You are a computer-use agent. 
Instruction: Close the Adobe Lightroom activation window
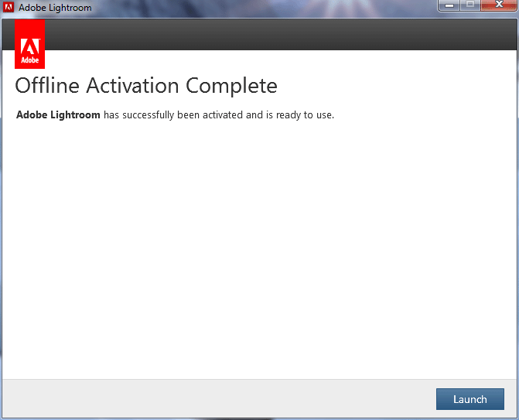click(x=499, y=5)
